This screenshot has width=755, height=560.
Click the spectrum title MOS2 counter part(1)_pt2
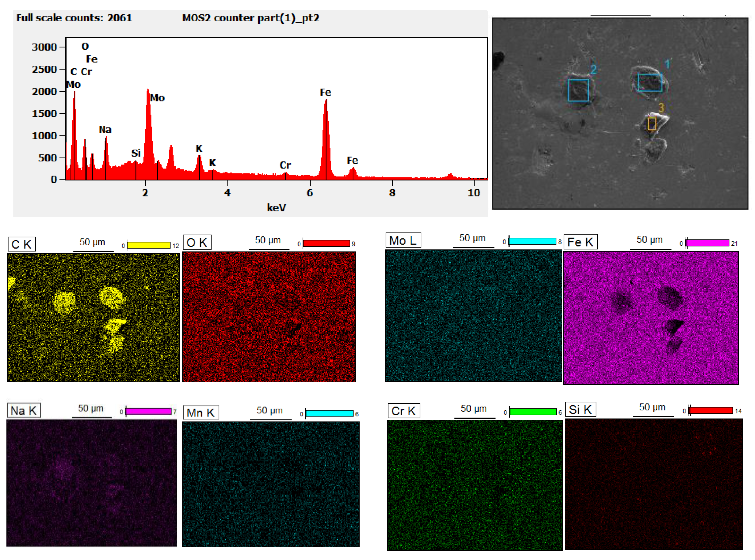pyautogui.click(x=250, y=18)
